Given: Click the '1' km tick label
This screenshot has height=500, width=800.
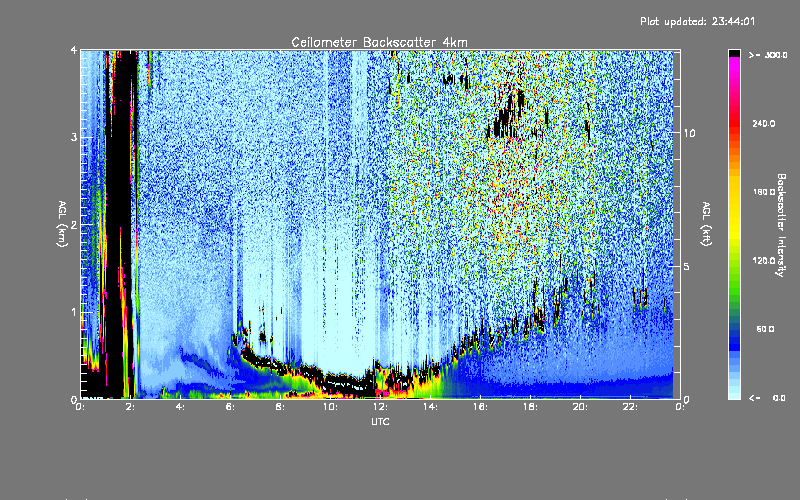Looking at the screenshot, I should coord(74,312).
